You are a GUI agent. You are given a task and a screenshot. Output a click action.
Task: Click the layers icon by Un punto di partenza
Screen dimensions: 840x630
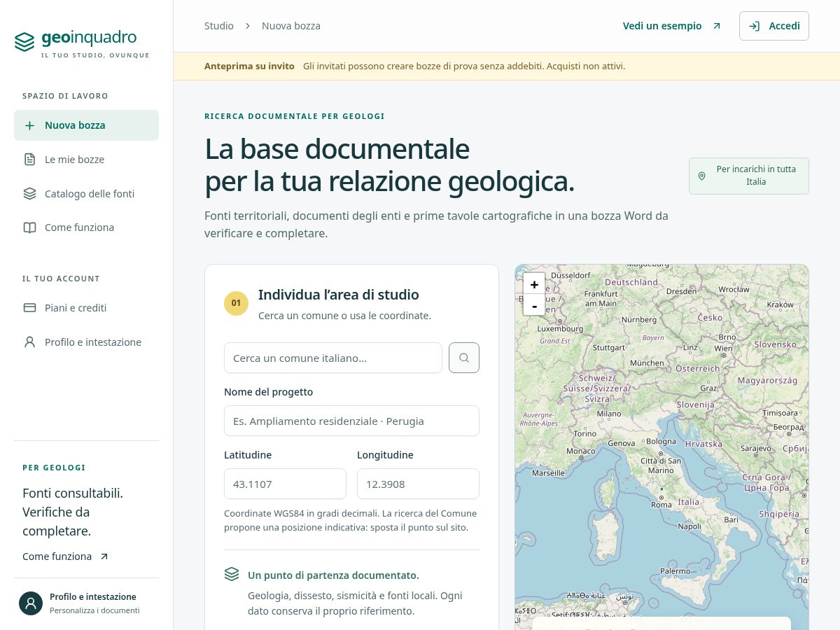[232, 574]
